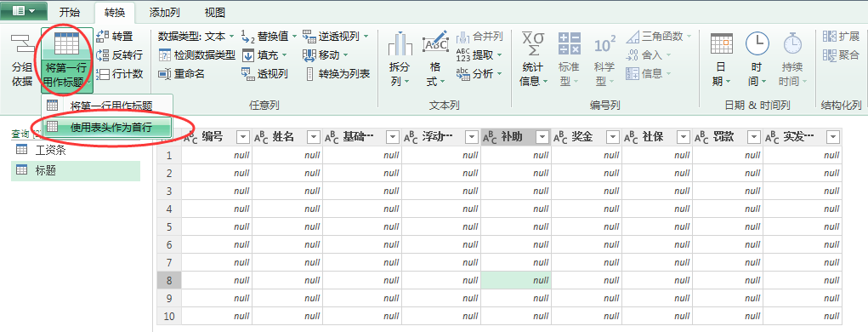Open filter dropdown for 奖金 column
The image size is (868, 332).
613,137
